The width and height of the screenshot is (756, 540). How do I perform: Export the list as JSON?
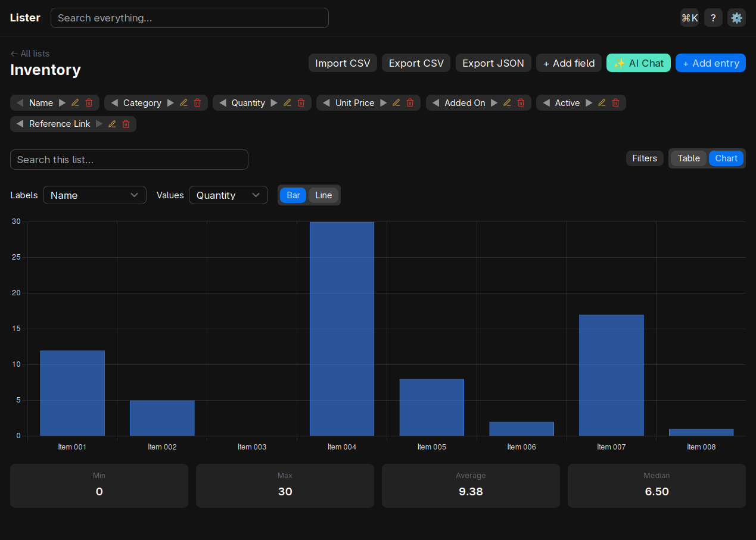click(x=493, y=63)
